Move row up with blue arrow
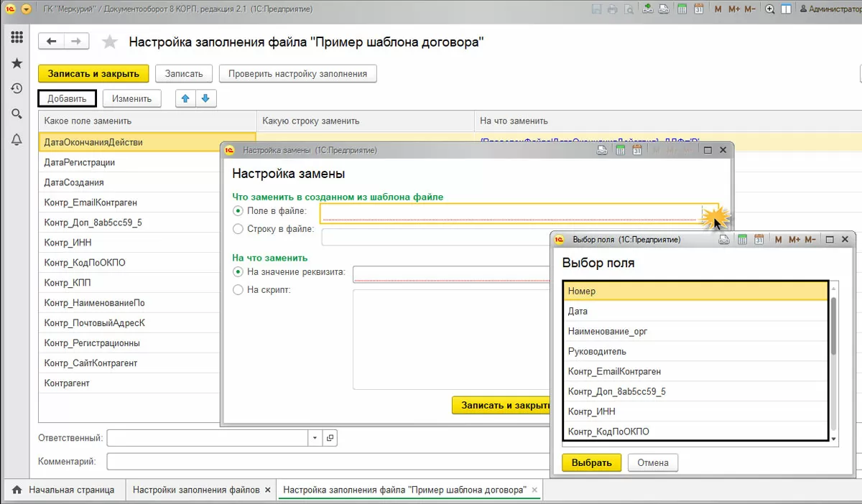The image size is (862, 504). point(185,98)
